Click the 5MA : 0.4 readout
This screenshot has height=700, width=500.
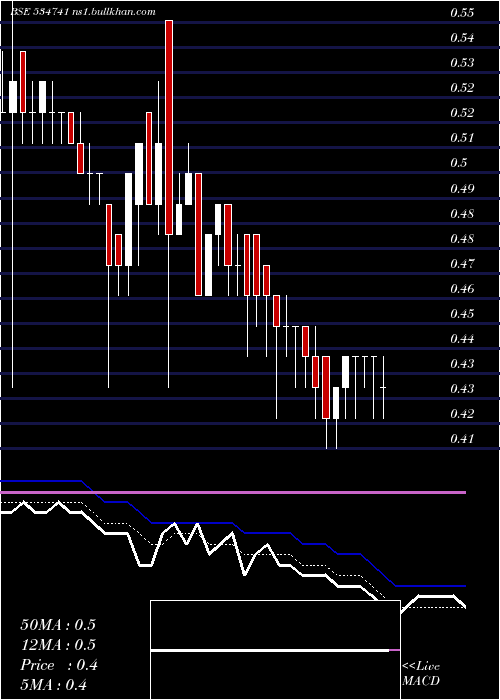[x=54, y=685]
